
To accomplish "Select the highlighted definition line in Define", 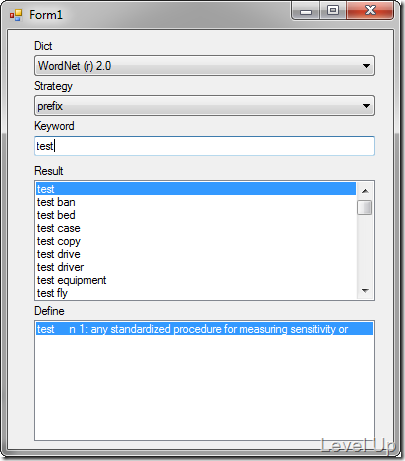I will 204,329.
